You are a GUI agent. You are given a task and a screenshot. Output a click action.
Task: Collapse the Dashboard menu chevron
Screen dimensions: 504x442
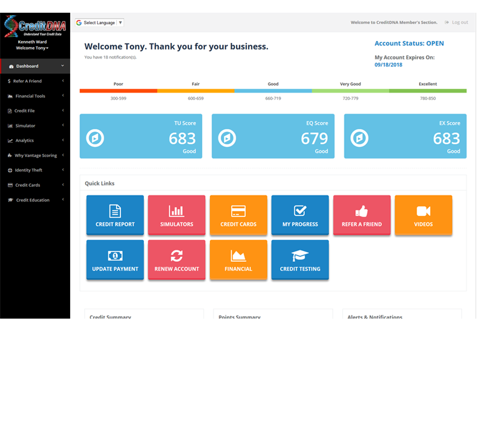pyautogui.click(x=63, y=66)
